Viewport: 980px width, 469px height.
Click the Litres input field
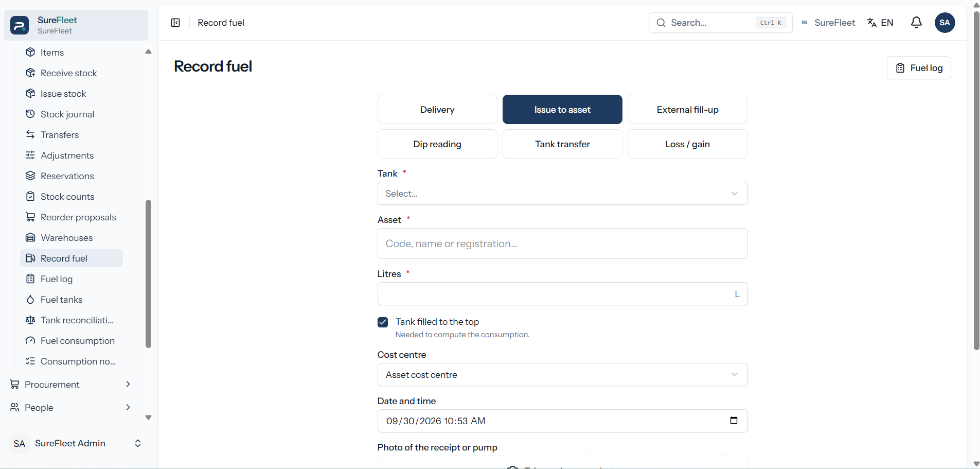tap(562, 294)
